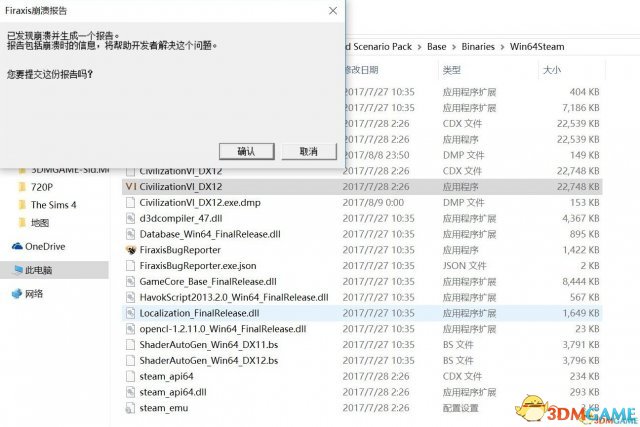Click the CivilizationVI_DX12.exe.dmp file icon
This screenshot has height=427, width=640.
(x=131, y=202)
